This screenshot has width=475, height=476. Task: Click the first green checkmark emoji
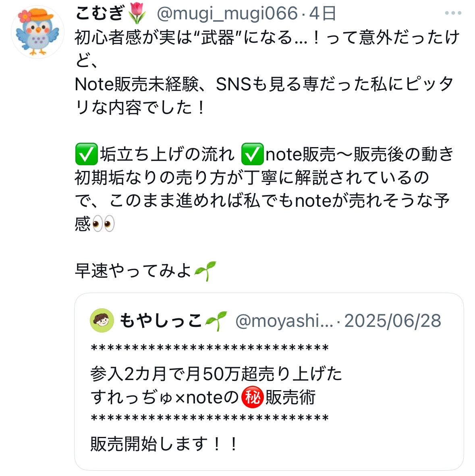[x=87, y=154]
